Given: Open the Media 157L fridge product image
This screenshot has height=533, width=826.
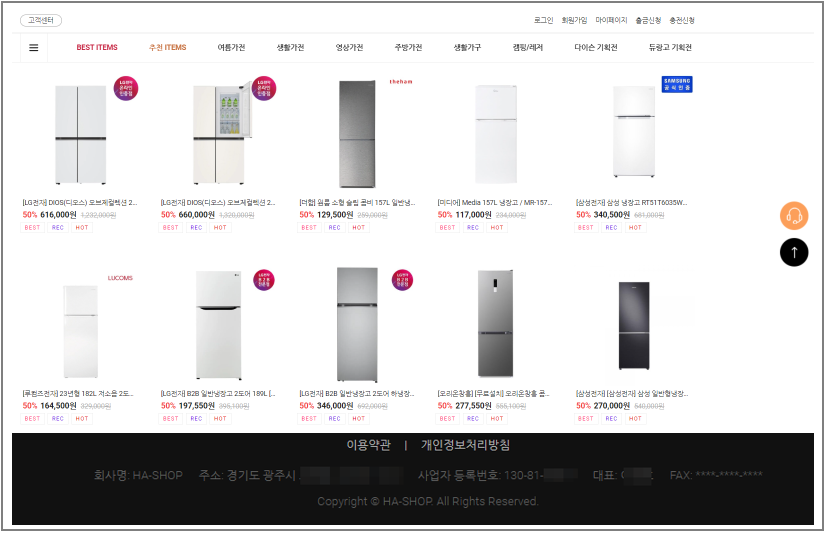Looking at the screenshot, I should (496, 134).
